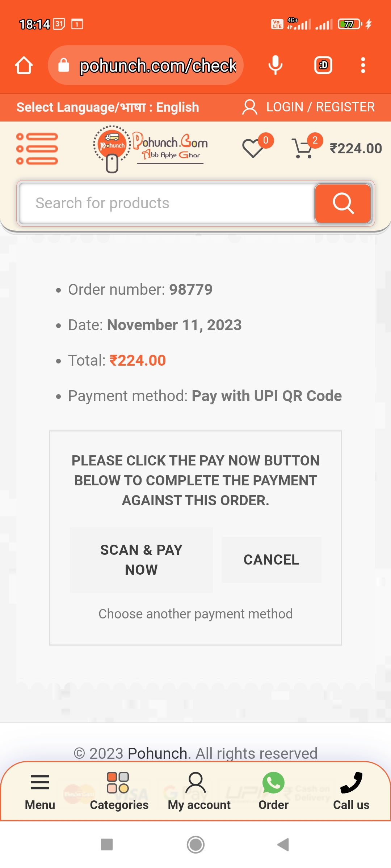Open the shopping cart icon
The height and width of the screenshot is (868, 391).
point(303,148)
